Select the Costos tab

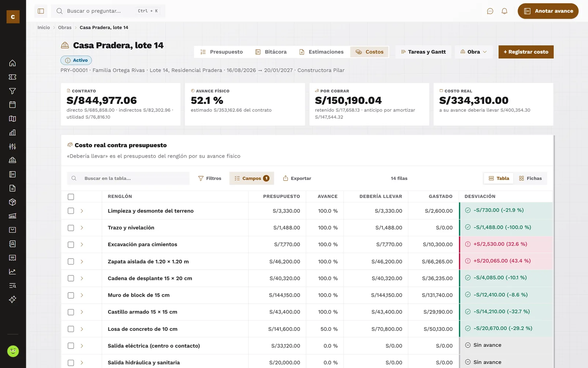coord(369,52)
